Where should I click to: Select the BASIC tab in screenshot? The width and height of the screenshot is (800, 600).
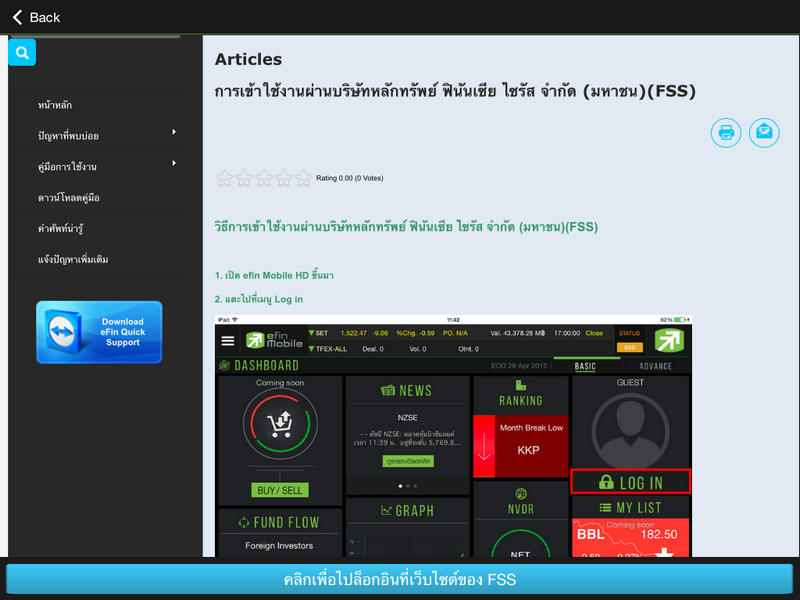point(585,366)
